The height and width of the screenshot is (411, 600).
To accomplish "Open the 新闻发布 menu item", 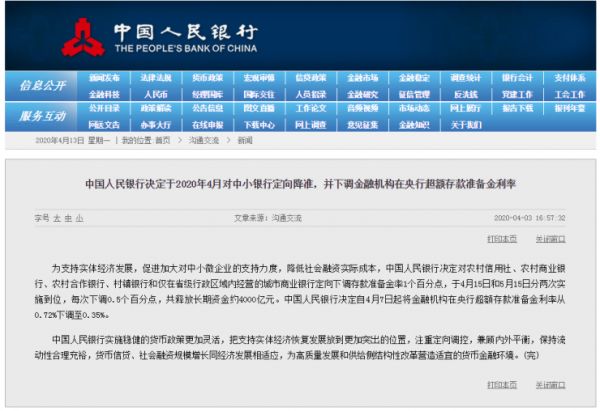I will 104,78.
